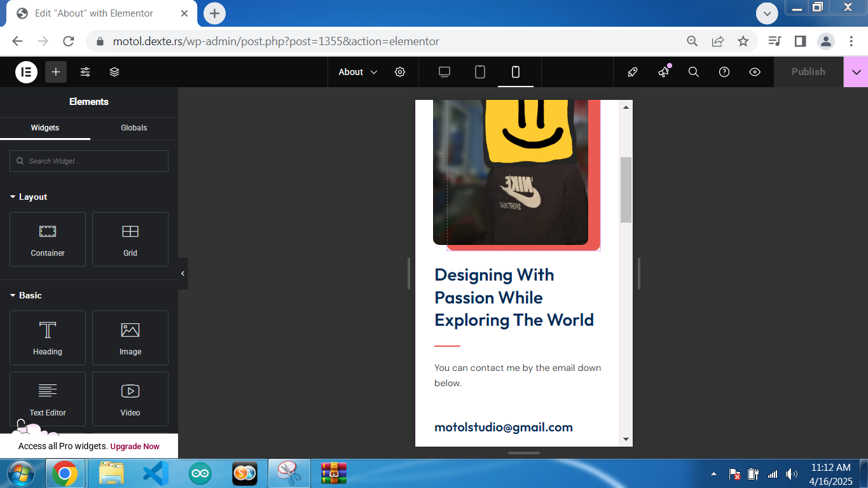Open the Help question mark icon
This screenshot has height=488, width=868.
pos(724,72)
